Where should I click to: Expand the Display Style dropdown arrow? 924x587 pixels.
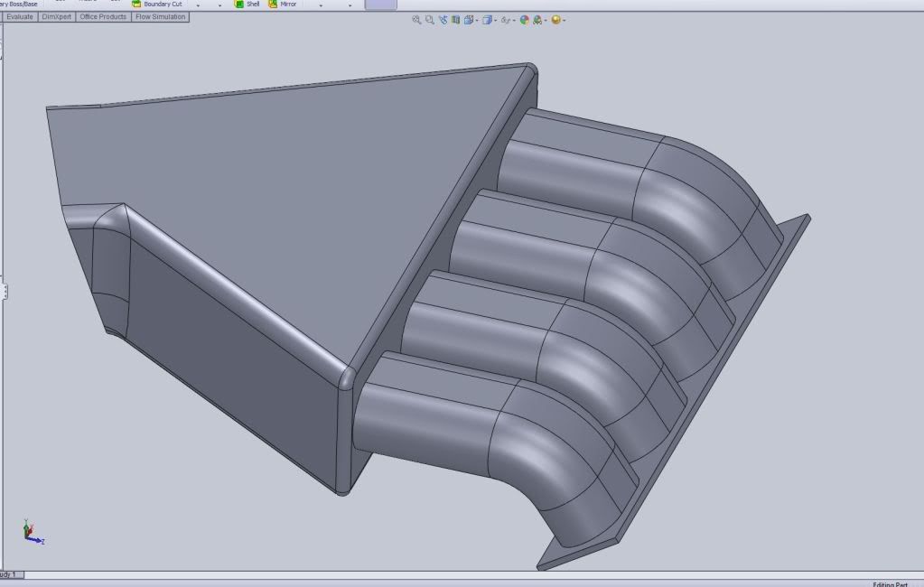pos(496,21)
